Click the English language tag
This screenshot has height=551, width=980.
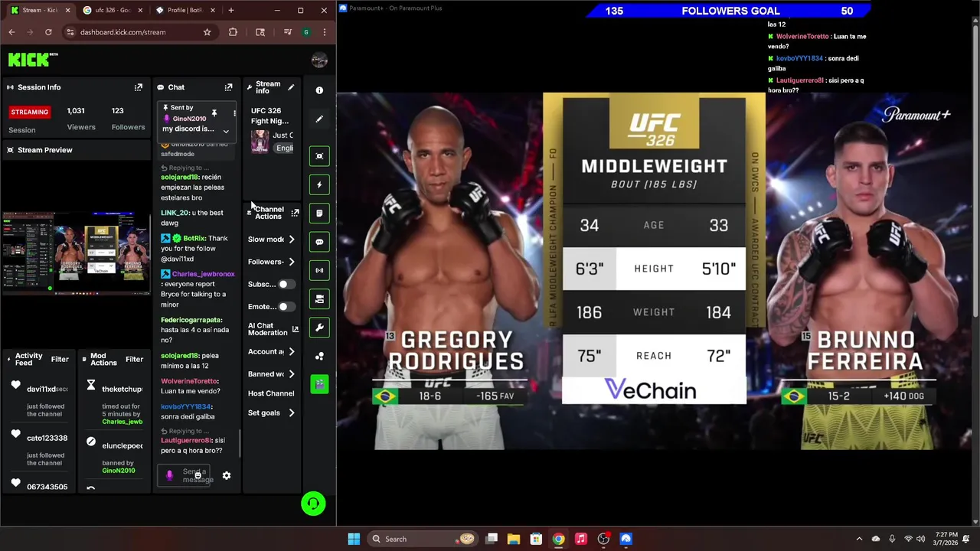[x=284, y=148]
